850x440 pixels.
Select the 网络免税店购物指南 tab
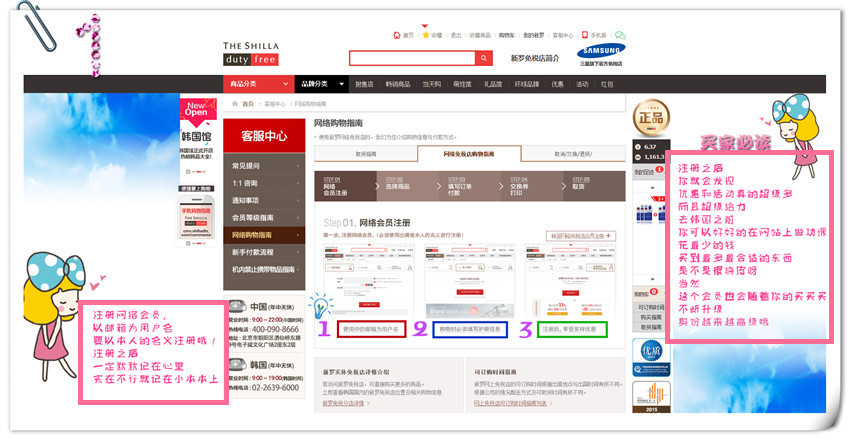click(469, 154)
